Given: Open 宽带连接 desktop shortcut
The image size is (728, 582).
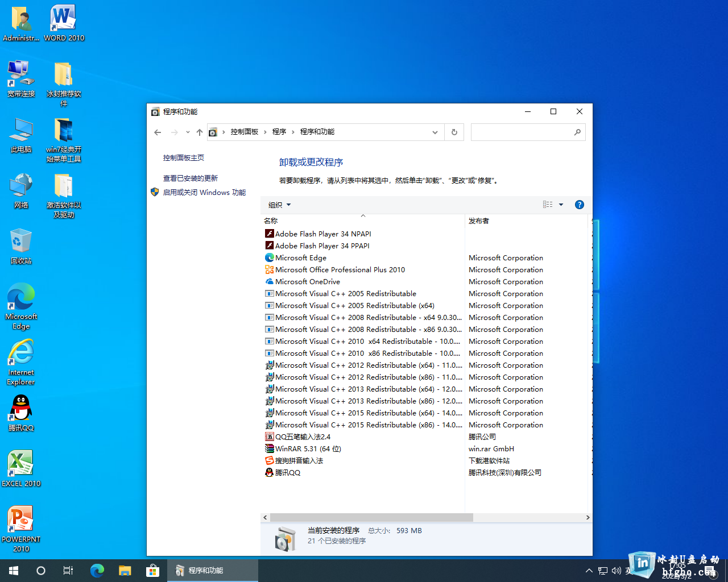Looking at the screenshot, I should pyautogui.click(x=21, y=79).
